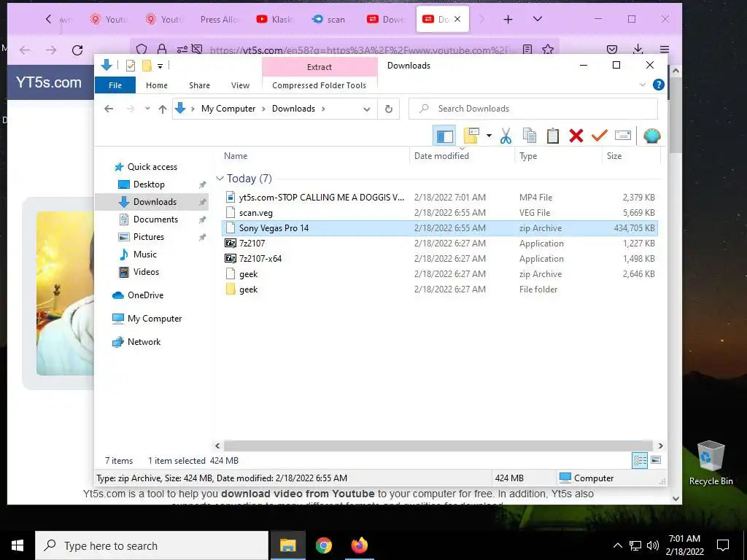Screen dimensions: 747x560
Task: Open Documents in navigation pane
Action: 155,219
